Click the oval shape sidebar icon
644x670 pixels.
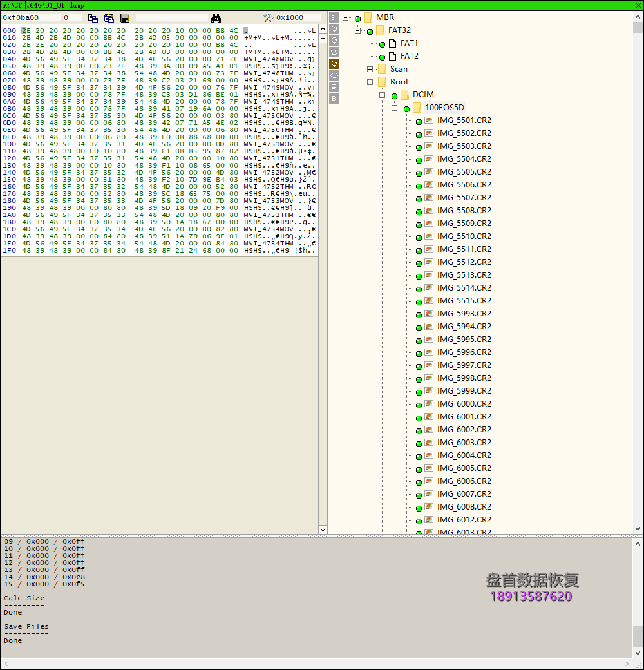334,75
